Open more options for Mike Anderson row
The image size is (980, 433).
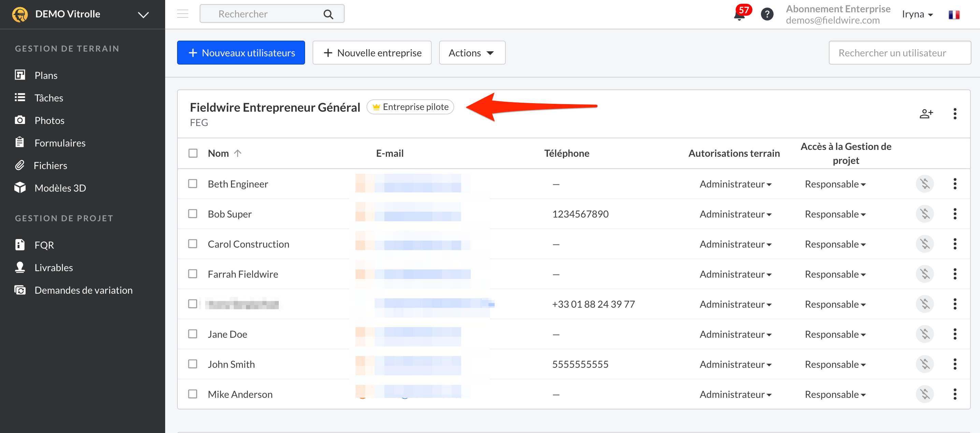[954, 394]
